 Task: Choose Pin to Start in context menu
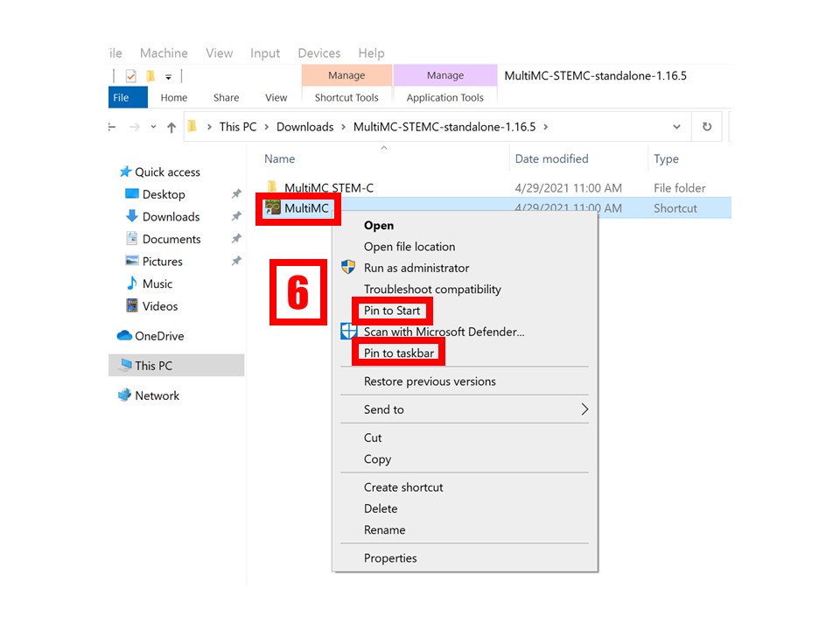[x=392, y=311]
